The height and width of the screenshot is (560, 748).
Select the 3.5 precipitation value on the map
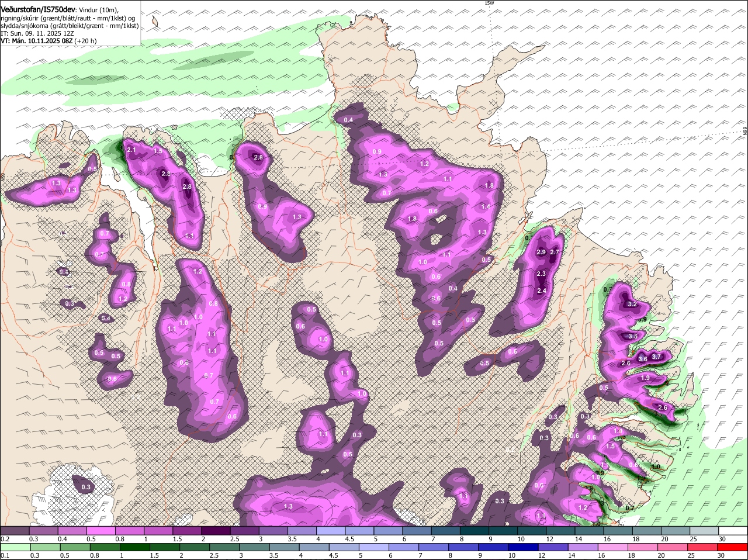(633, 336)
